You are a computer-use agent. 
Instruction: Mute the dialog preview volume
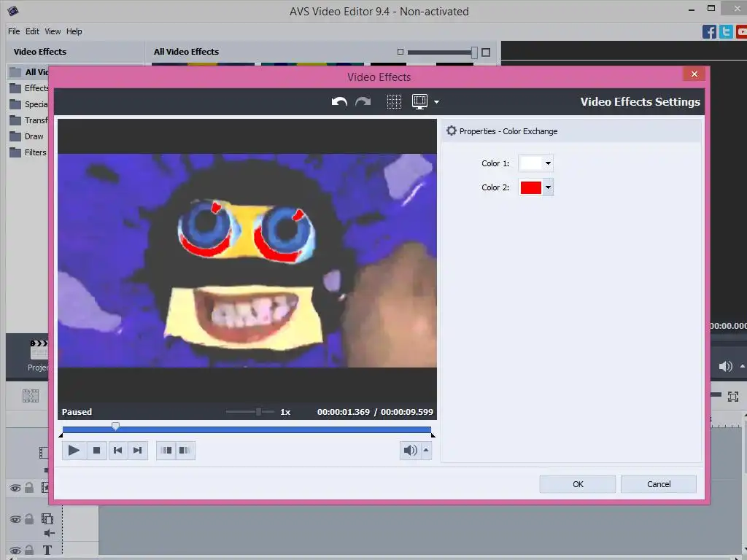tap(410, 451)
